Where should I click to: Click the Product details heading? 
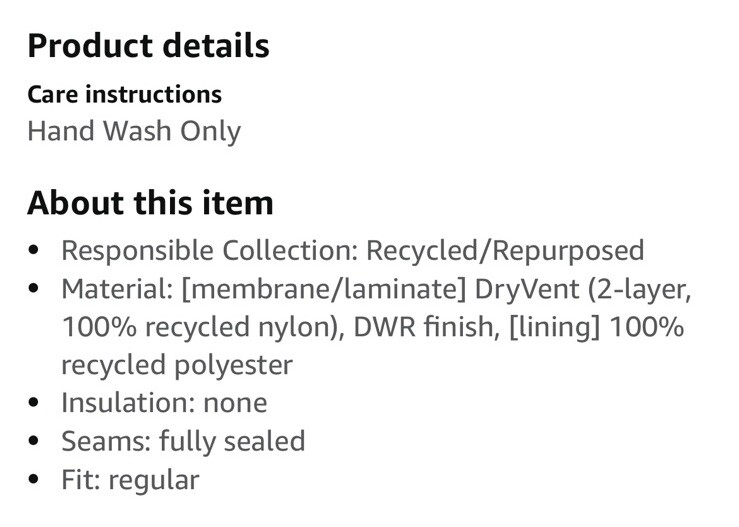(x=148, y=45)
